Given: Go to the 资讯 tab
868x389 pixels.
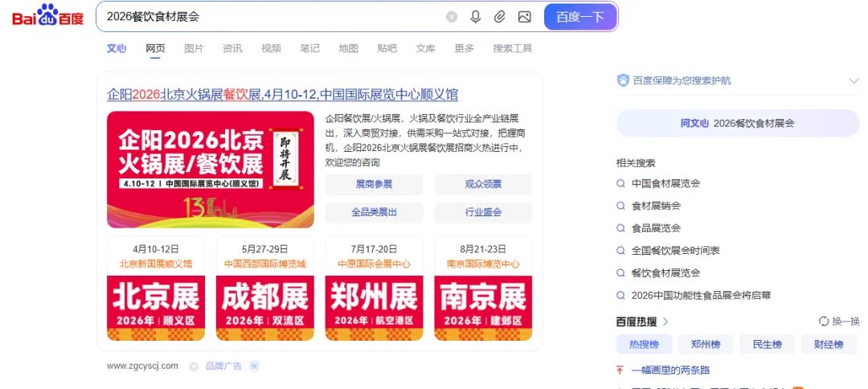Looking at the screenshot, I should [x=232, y=49].
